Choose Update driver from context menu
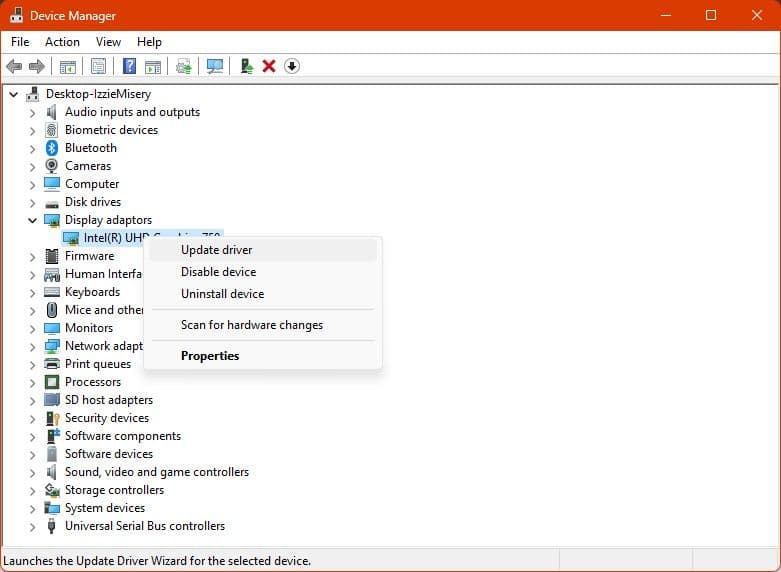The image size is (781, 572). [x=216, y=250]
